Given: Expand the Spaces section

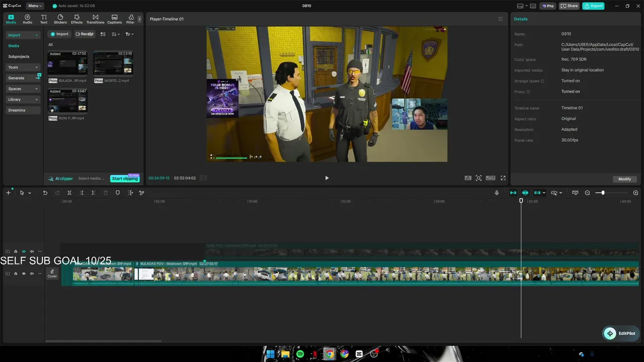Looking at the screenshot, I should [x=23, y=89].
